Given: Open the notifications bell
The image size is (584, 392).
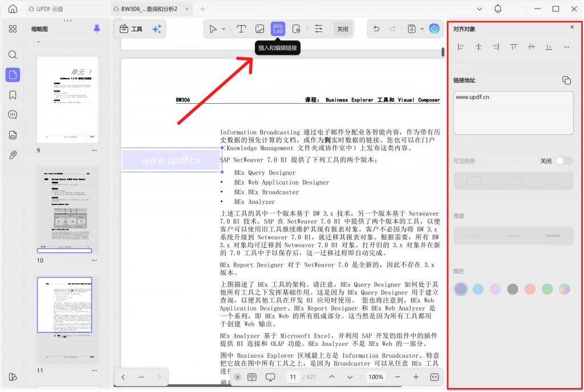Looking at the screenshot, I should pos(497,9).
